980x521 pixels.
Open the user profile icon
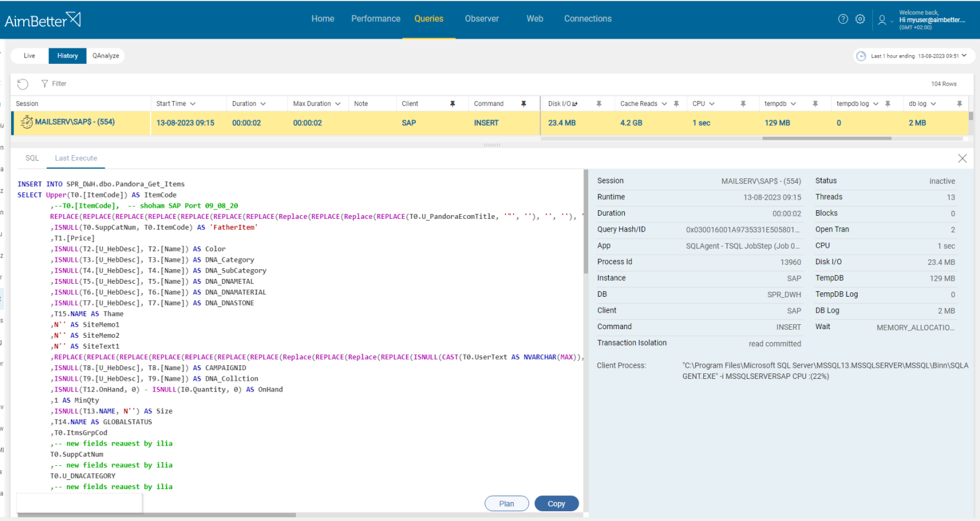(882, 20)
